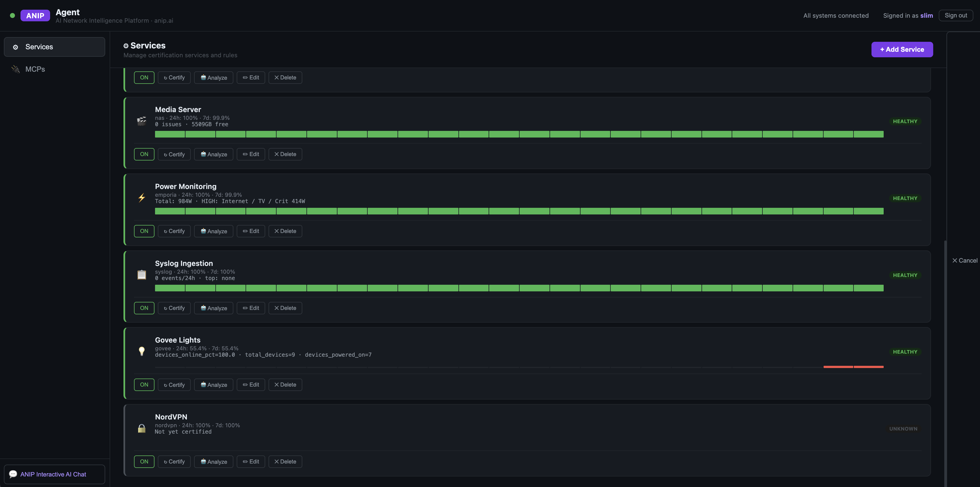980x487 pixels.
Task: Click the Media Server clapperboard icon
Action: (x=141, y=121)
